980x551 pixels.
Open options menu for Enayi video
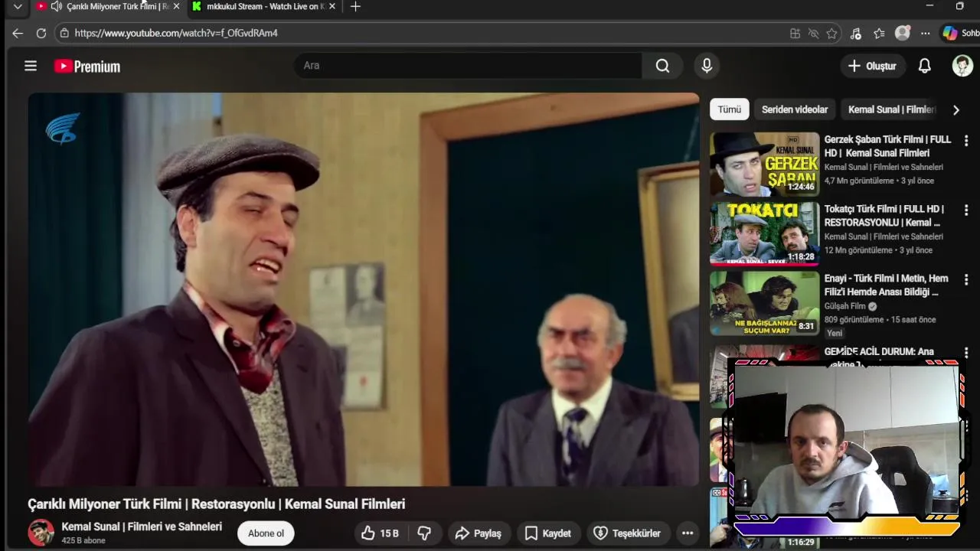click(966, 279)
